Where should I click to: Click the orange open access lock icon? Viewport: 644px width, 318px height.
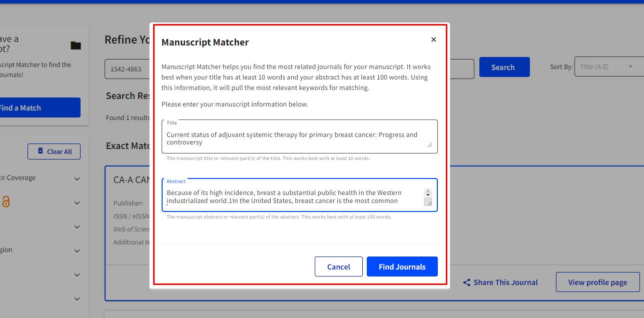[x=6, y=201]
